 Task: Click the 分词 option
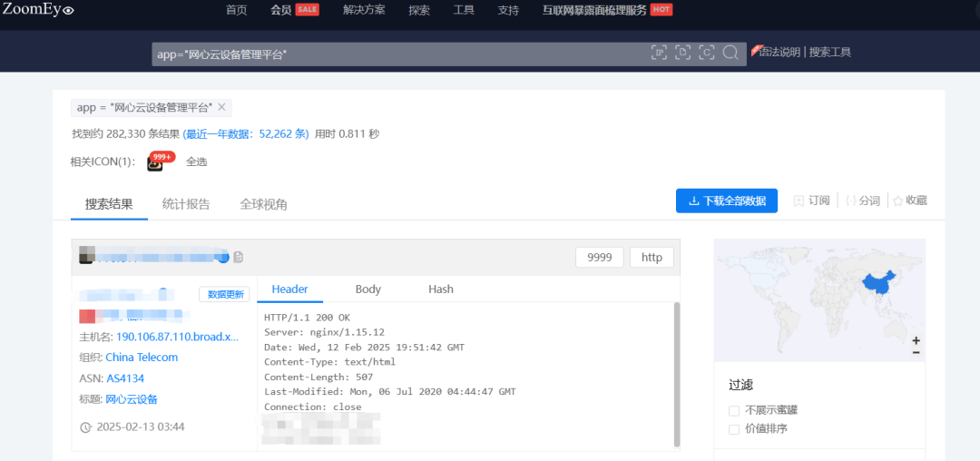[863, 201]
